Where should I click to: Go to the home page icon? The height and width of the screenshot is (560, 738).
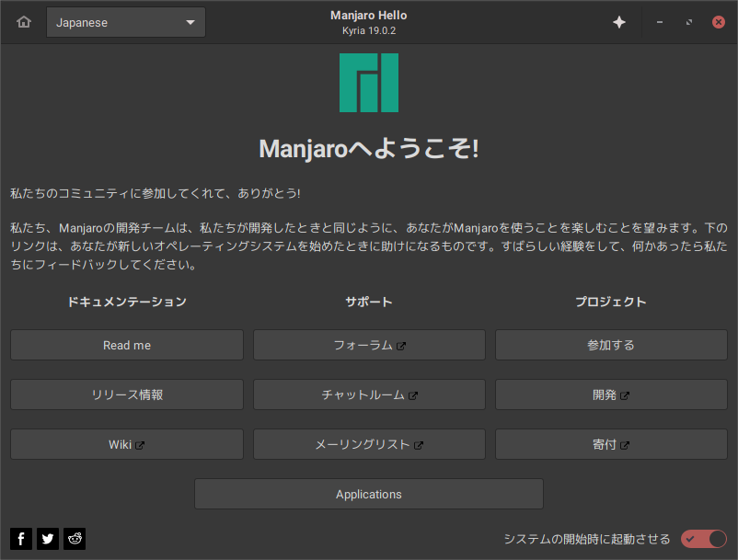24,22
